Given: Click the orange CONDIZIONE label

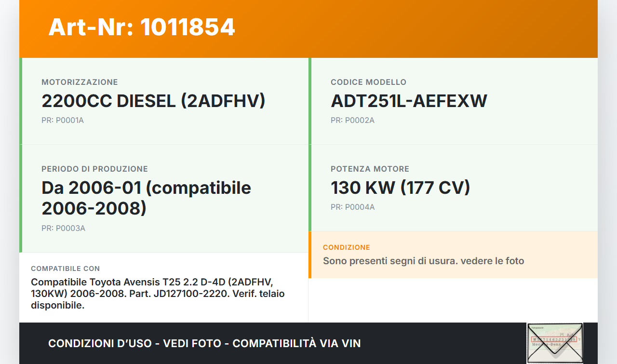Looking at the screenshot, I should [346, 247].
